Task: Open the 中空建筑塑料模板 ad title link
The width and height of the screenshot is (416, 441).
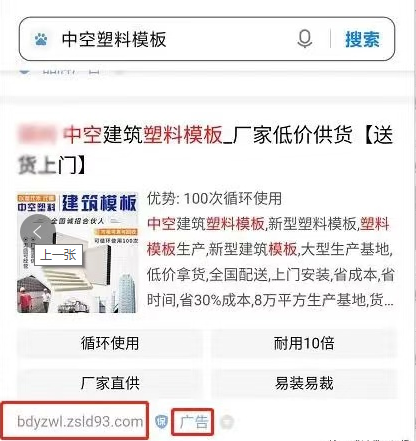Action: [x=206, y=150]
